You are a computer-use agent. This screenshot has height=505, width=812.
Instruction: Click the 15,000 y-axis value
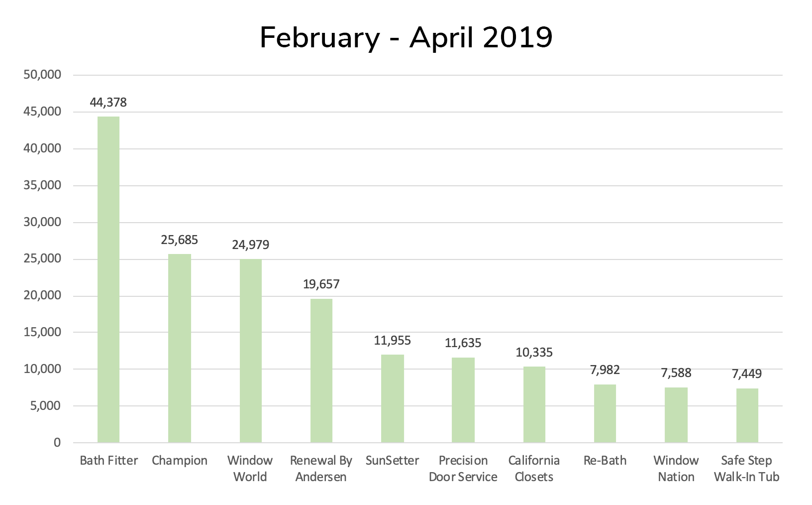point(42,332)
